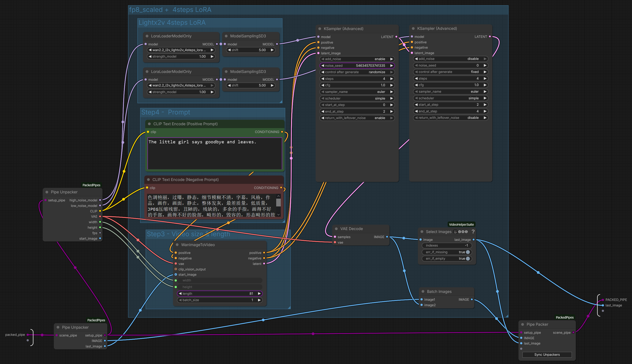Decrease strength_model on the lower LoraLoaderModelOnly

(x=150, y=92)
